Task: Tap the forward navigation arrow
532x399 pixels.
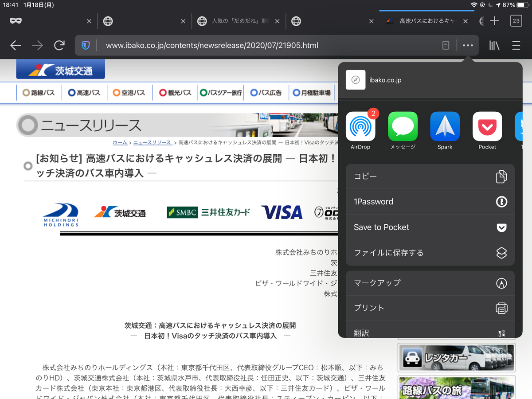Action: click(x=37, y=45)
